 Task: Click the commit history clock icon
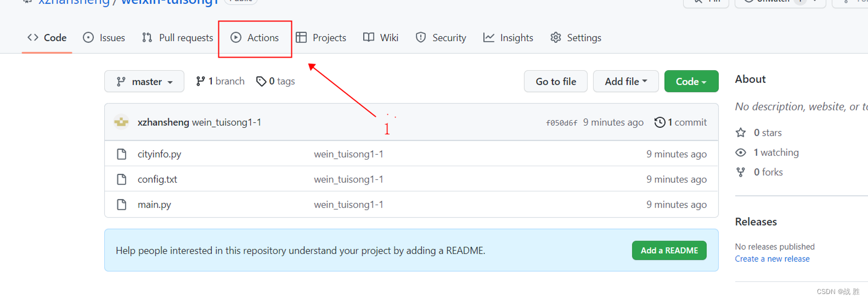[x=660, y=122]
